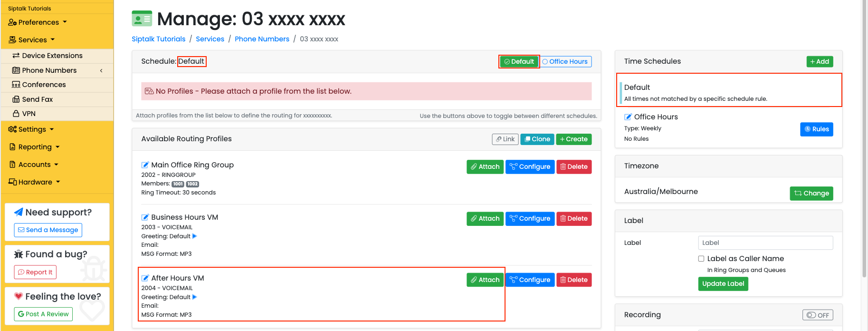The image size is (868, 331).
Task: Delete the After Hours VM profile
Action: (574, 280)
